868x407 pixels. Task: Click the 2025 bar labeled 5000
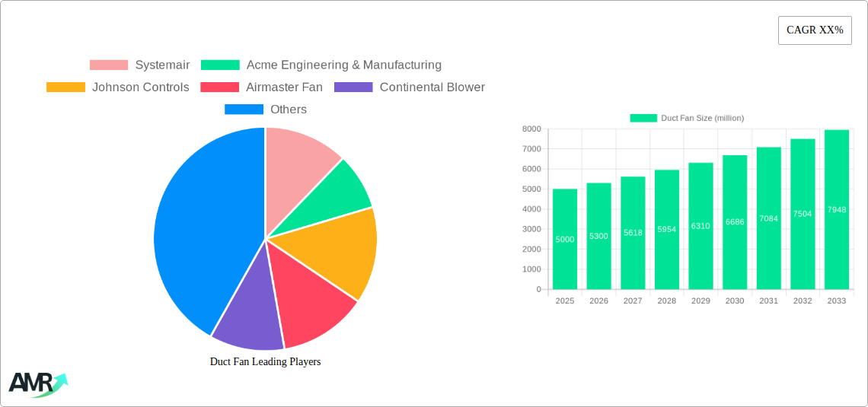(565, 240)
